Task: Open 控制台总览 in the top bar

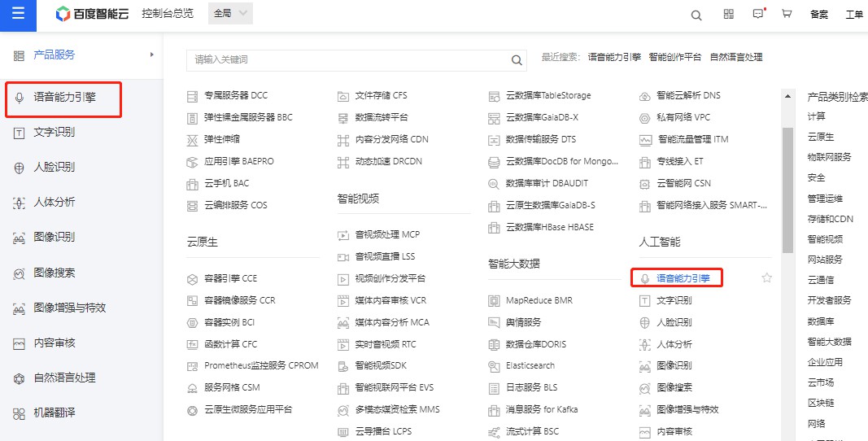Action: [x=168, y=13]
